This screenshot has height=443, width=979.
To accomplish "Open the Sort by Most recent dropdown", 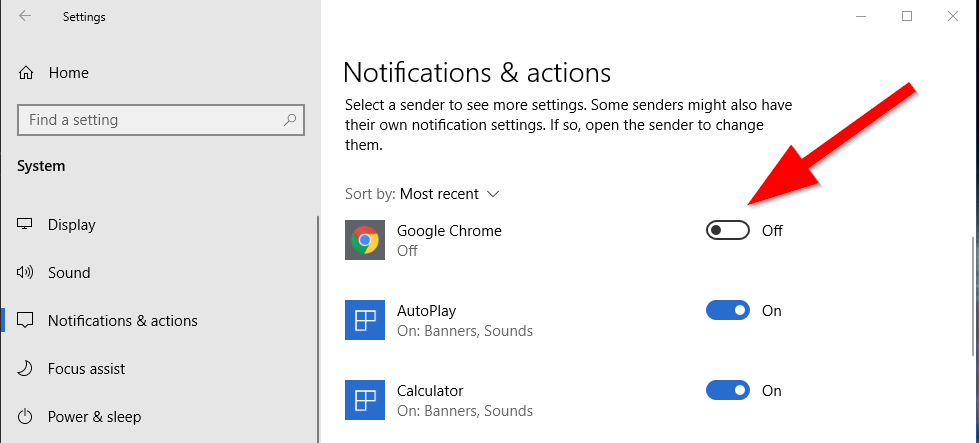I will coord(450,194).
